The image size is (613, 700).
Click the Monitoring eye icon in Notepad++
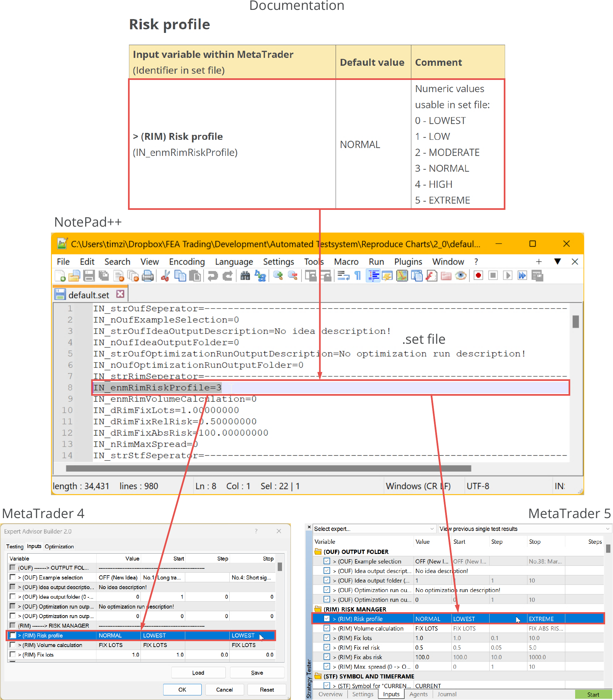click(x=461, y=276)
